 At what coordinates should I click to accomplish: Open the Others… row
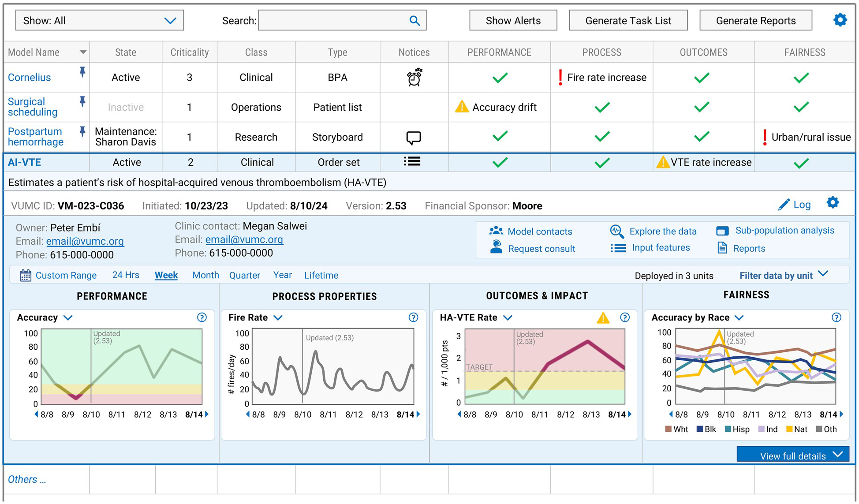[x=27, y=479]
